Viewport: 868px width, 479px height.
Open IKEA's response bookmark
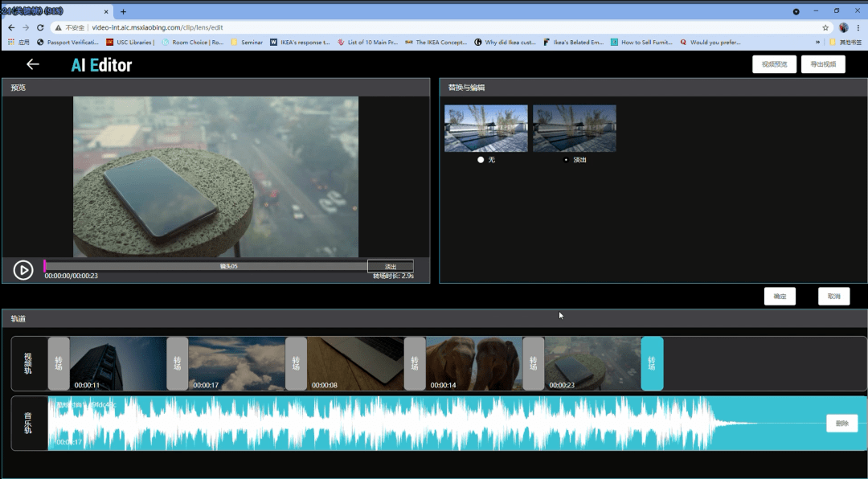[x=300, y=42]
